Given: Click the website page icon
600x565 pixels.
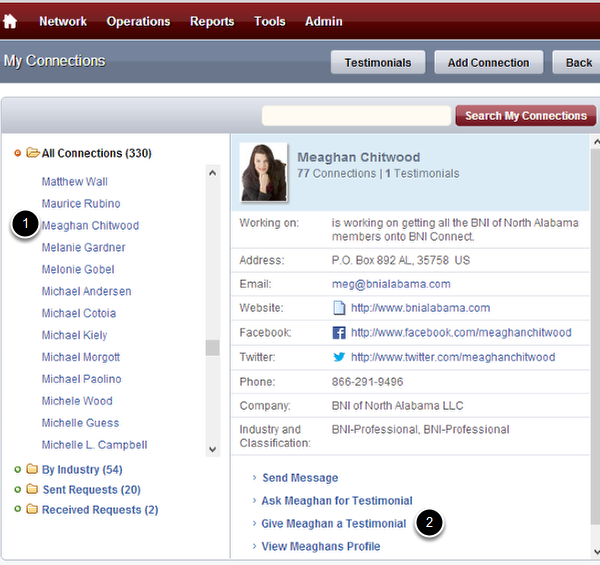Looking at the screenshot, I should click(x=339, y=307).
